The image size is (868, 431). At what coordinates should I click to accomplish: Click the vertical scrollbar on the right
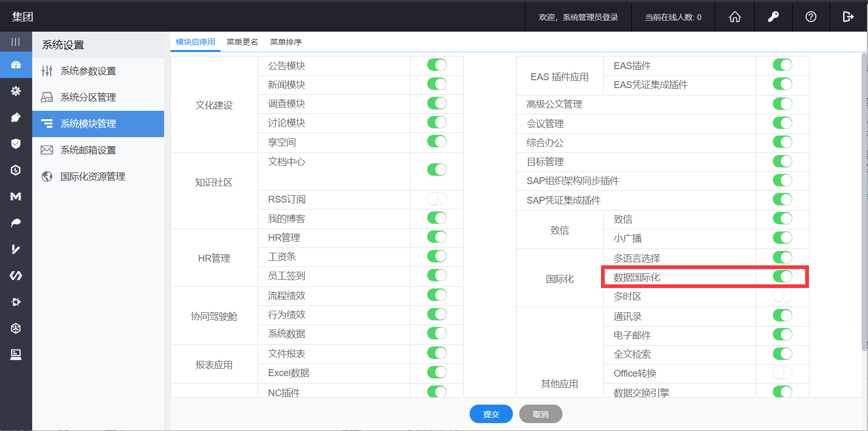[864, 200]
